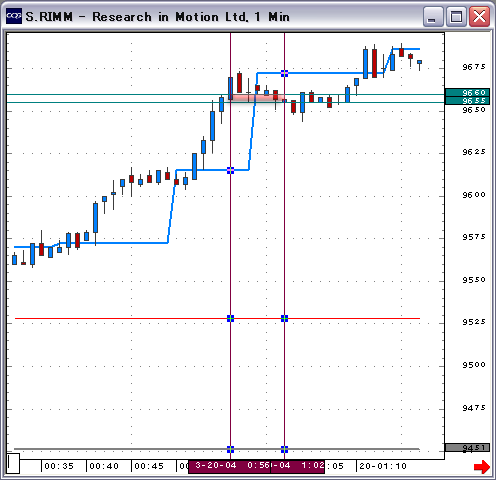Click the 1:02 cursor time label
This screenshot has height=480, width=496.
tap(298, 466)
